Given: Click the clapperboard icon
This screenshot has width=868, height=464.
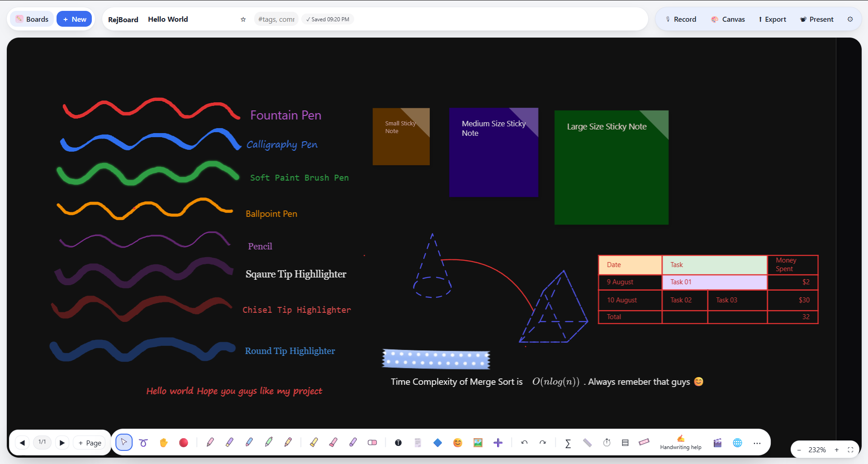Looking at the screenshot, I should point(717,442).
